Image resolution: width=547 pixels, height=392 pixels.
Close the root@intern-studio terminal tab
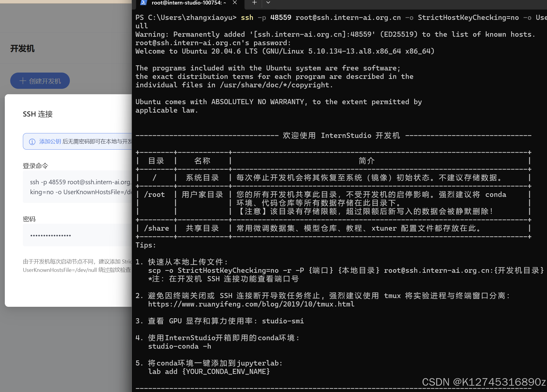(x=235, y=2)
